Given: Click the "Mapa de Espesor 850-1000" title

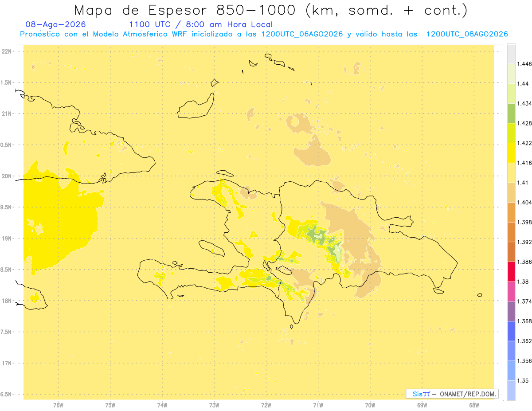Looking at the screenshot, I should click(x=270, y=10).
